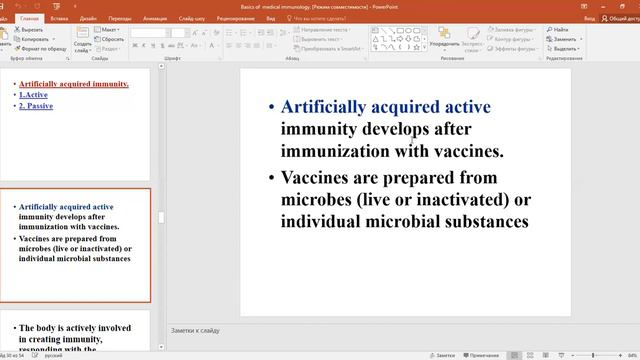Click the zoom slider in the status bar
The height and width of the screenshot is (360, 640).
[x=596, y=356]
